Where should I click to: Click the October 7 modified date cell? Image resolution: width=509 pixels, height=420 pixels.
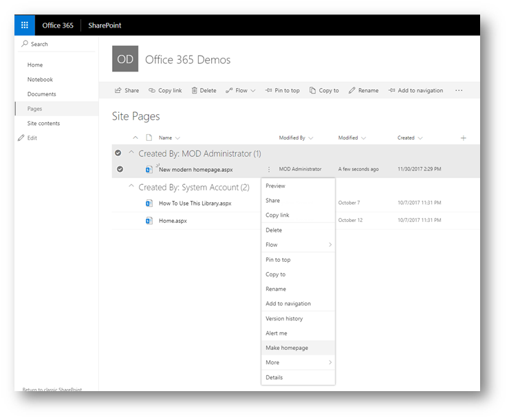pyautogui.click(x=349, y=203)
